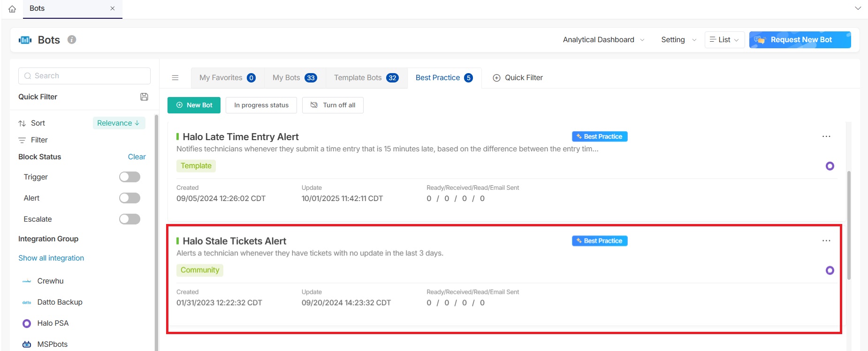Viewport: 868px width, 351px height.
Task: Click created date 09/05/2024 12:26:02 CDT
Action: pos(221,199)
